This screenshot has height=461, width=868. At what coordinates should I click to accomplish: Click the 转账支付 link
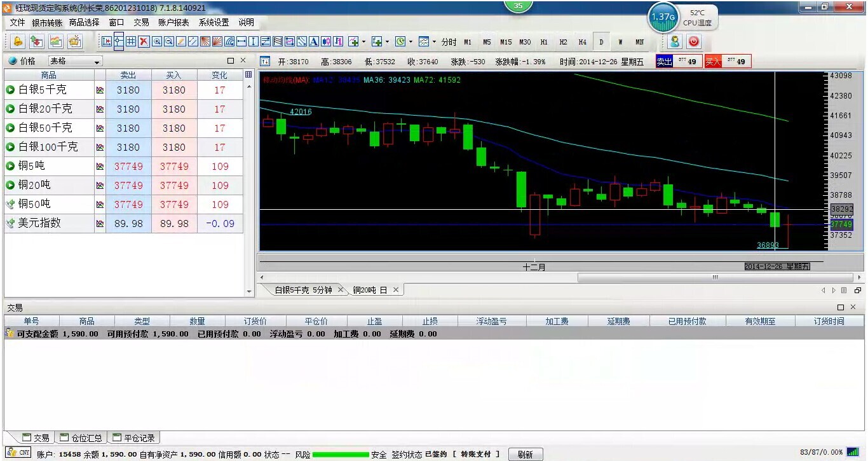point(476,454)
